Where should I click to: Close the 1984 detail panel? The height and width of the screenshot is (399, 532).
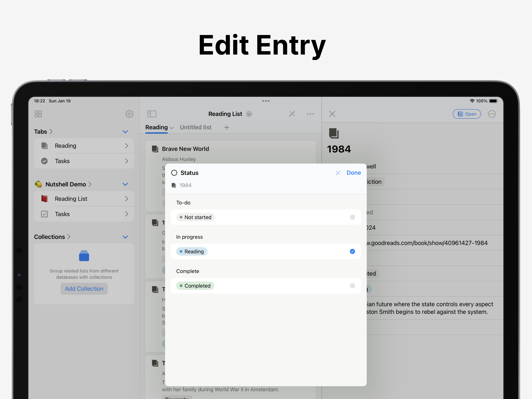[332, 114]
